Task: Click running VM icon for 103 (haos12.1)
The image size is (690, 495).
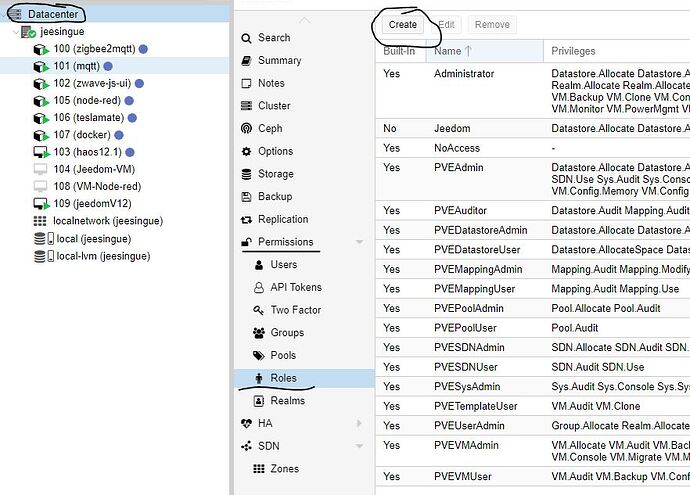Action: (41, 152)
